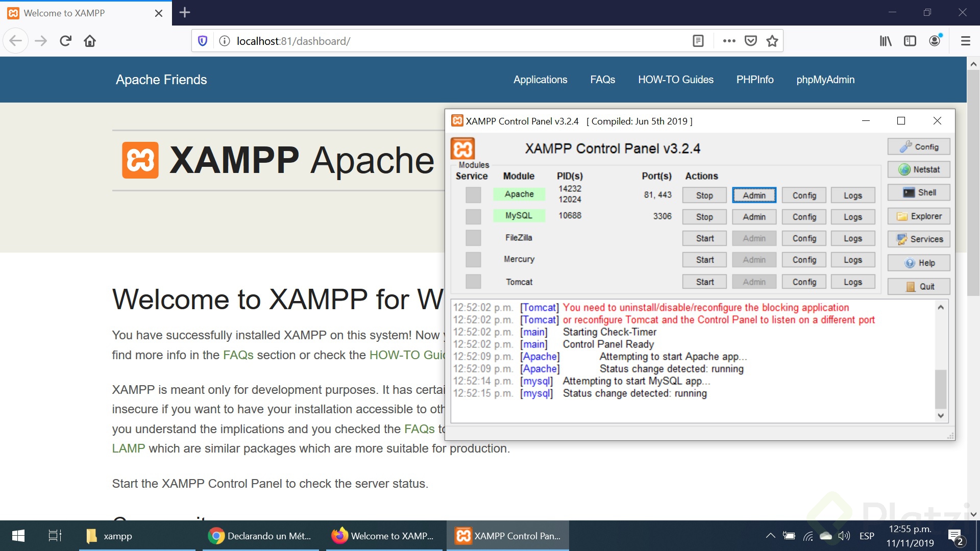Click the Firefox home button
The height and width of the screenshot is (551, 980).
pyautogui.click(x=90, y=41)
